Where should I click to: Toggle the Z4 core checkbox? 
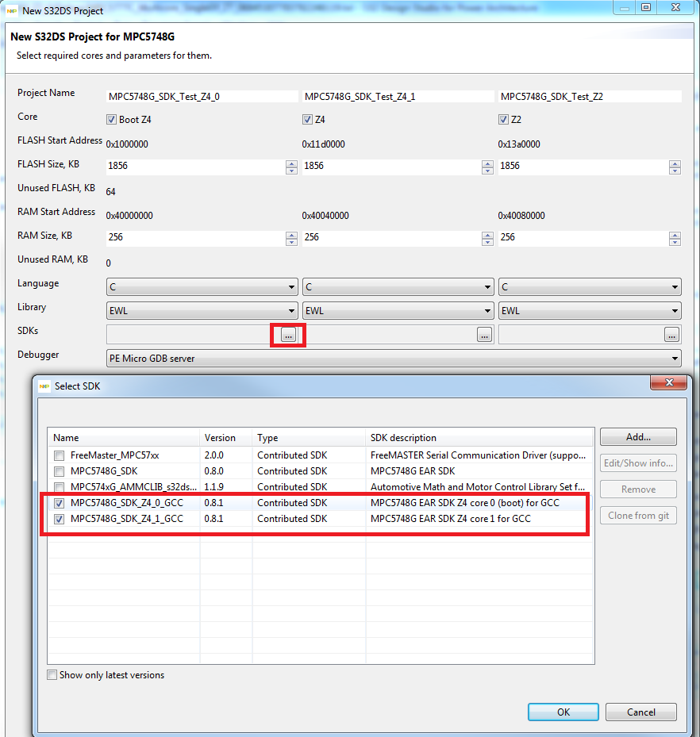click(307, 119)
